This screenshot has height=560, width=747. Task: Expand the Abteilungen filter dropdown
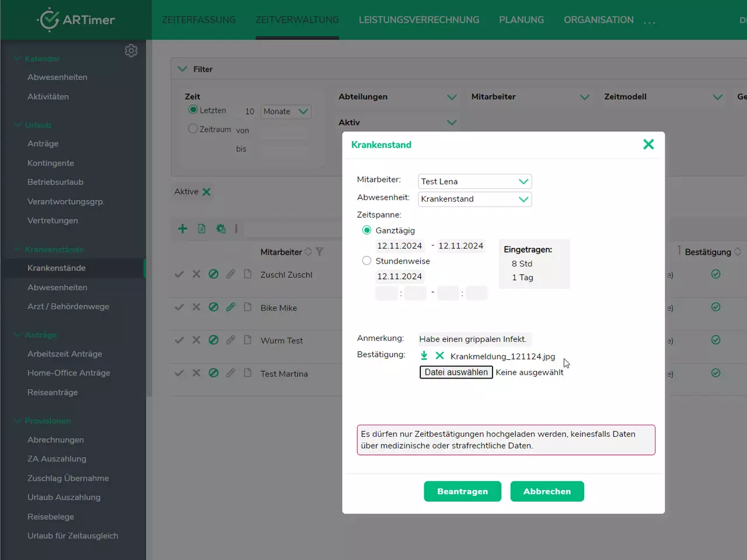[x=452, y=97]
